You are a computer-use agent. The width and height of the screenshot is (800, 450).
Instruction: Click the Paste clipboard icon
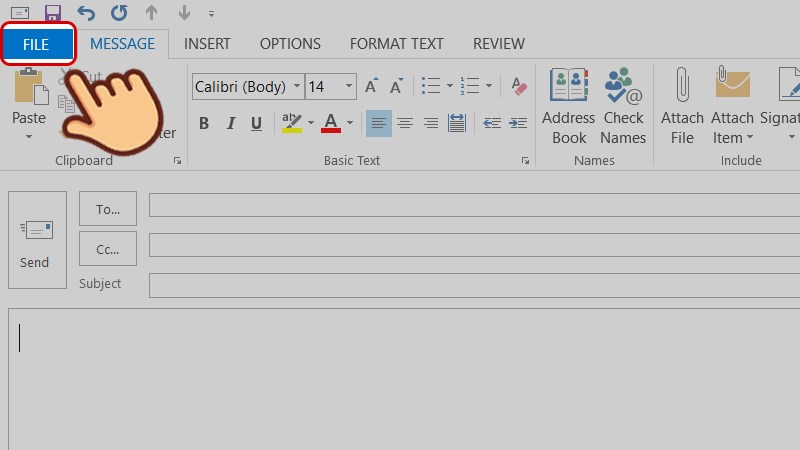click(x=30, y=87)
